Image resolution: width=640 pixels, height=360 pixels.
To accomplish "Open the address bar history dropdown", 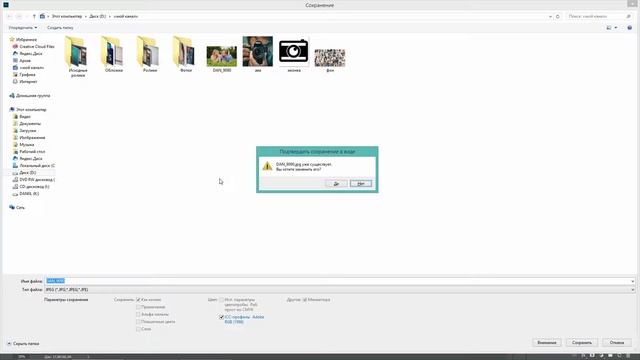I will 550,16.
